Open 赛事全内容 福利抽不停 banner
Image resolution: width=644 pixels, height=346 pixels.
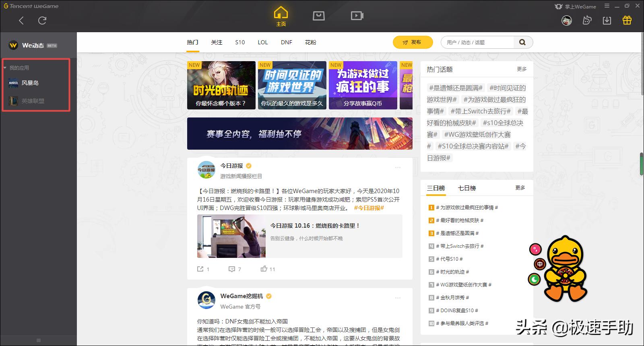[x=300, y=134]
